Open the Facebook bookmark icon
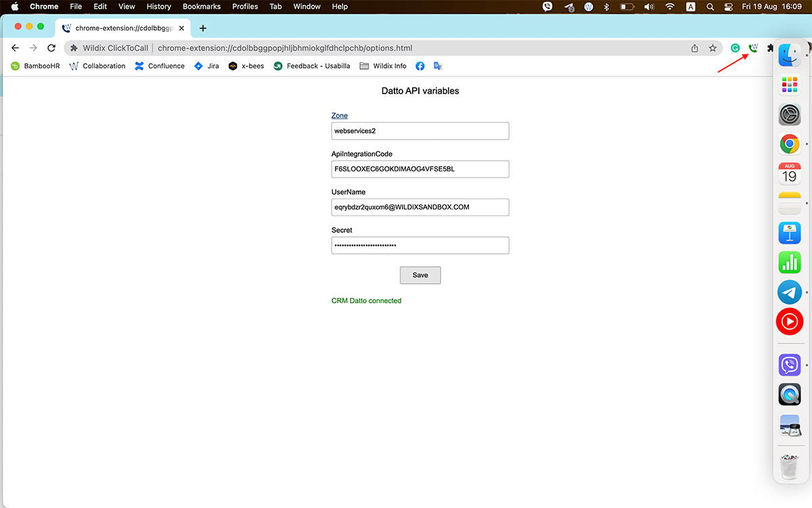Viewport: 812px width, 508px height. (420, 66)
